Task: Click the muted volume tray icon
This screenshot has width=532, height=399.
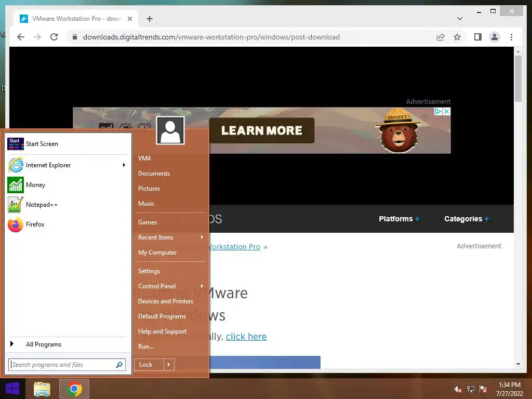Action: (458, 389)
